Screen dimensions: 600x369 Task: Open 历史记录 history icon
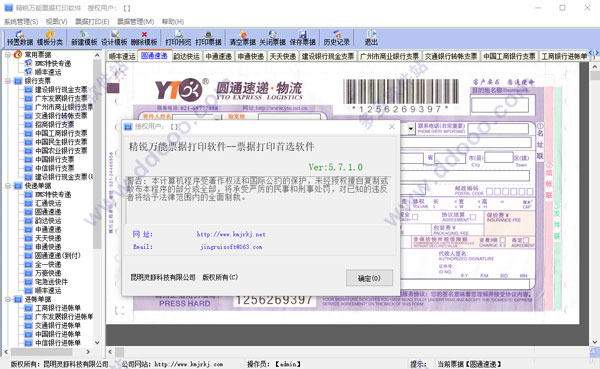click(337, 38)
